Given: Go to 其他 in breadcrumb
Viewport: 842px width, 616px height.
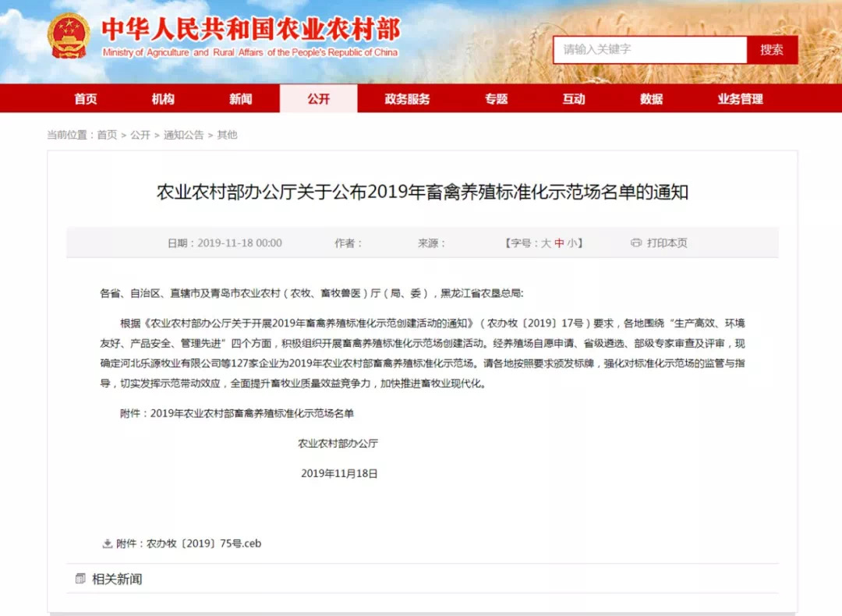Looking at the screenshot, I should coord(227,135).
